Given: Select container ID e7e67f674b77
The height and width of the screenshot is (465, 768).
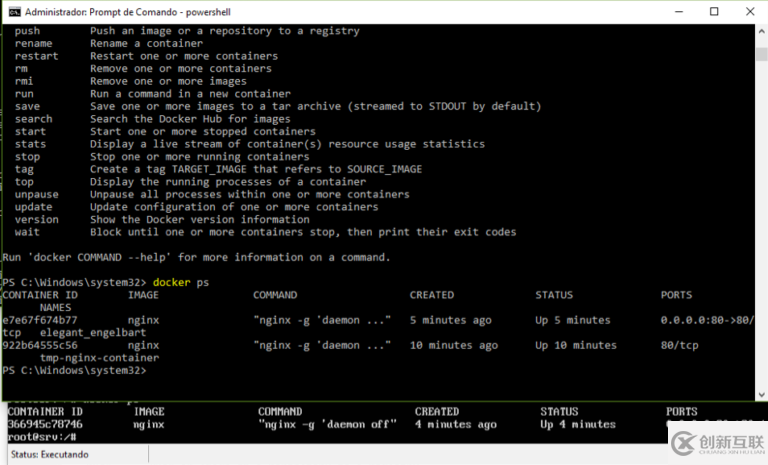Looking at the screenshot, I should 40,320.
